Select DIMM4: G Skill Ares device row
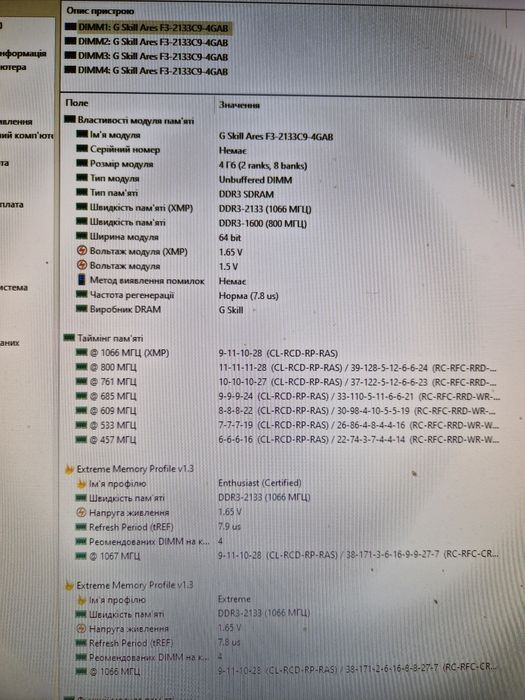This screenshot has width=525, height=700. click(x=147, y=71)
